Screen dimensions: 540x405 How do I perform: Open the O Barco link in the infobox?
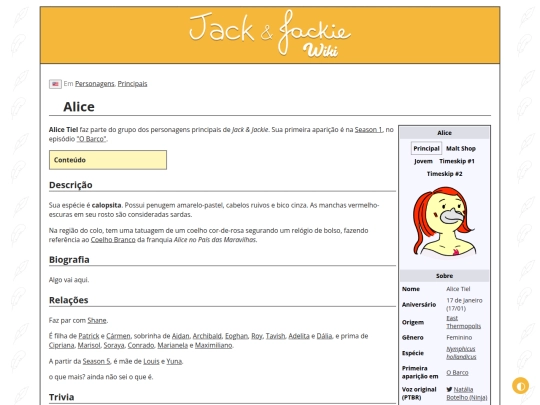point(457,372)
